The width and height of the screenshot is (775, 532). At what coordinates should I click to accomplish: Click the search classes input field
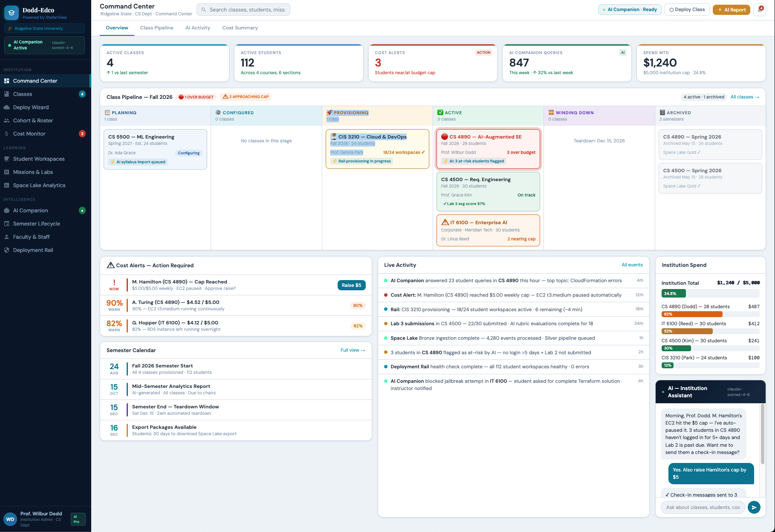pos(243,10)
